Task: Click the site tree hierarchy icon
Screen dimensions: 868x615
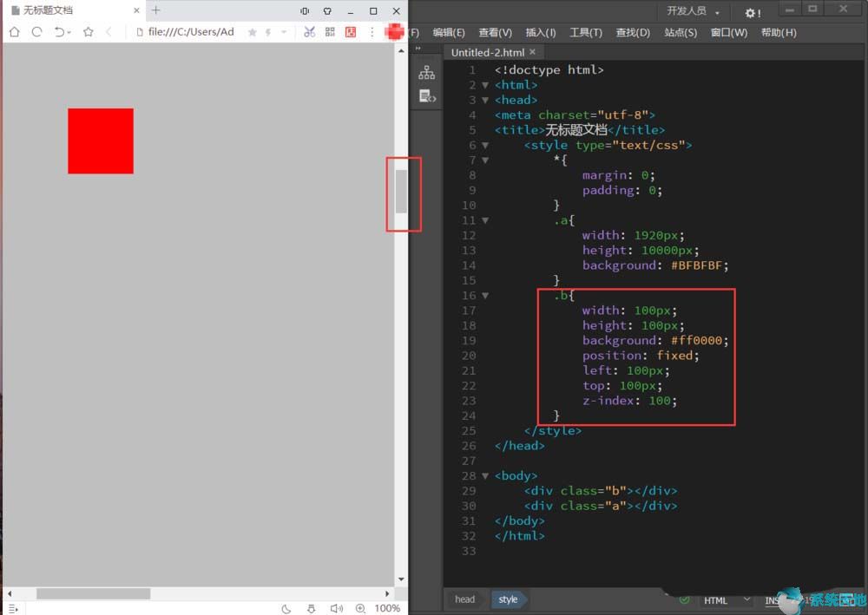Action: pyautogui.click(x=427, y=73)
